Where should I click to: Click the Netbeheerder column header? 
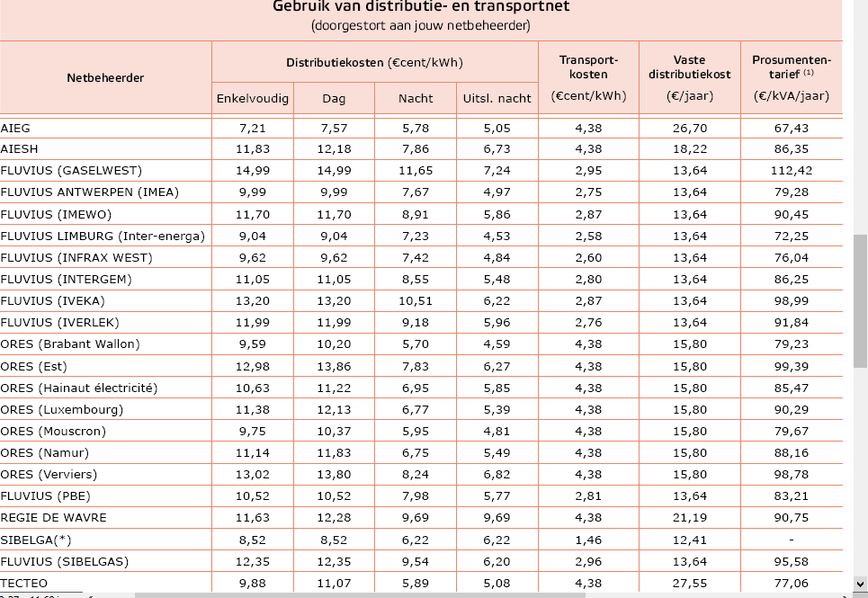(x=105, y=77)
